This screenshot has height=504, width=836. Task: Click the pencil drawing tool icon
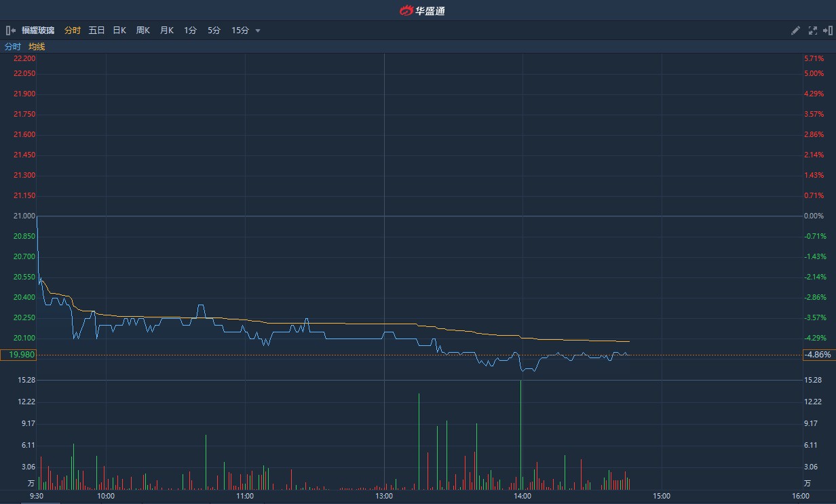click(796, 31)
